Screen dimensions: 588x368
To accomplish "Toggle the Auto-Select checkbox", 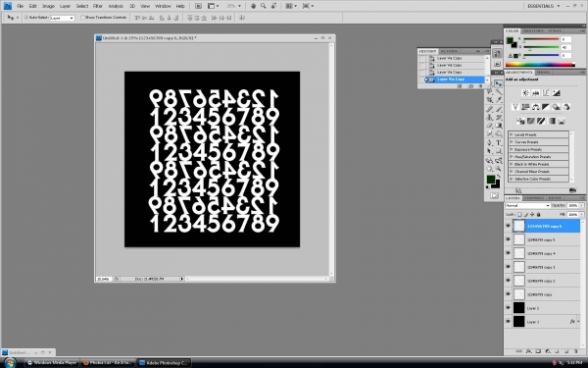I will 26,18.
